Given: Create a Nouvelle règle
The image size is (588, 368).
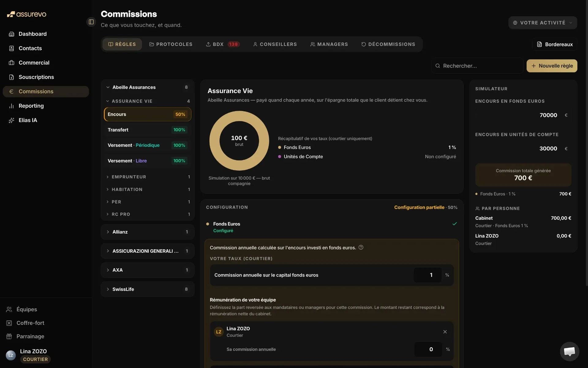Looking at the screenshot, I should point(552,66).
